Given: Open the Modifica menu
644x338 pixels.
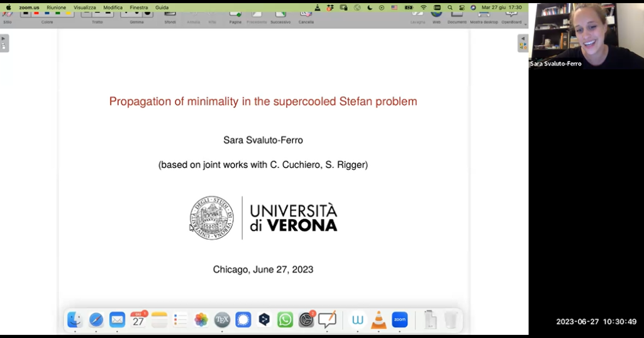Looking at the screenshot, I should coord(113,8).
